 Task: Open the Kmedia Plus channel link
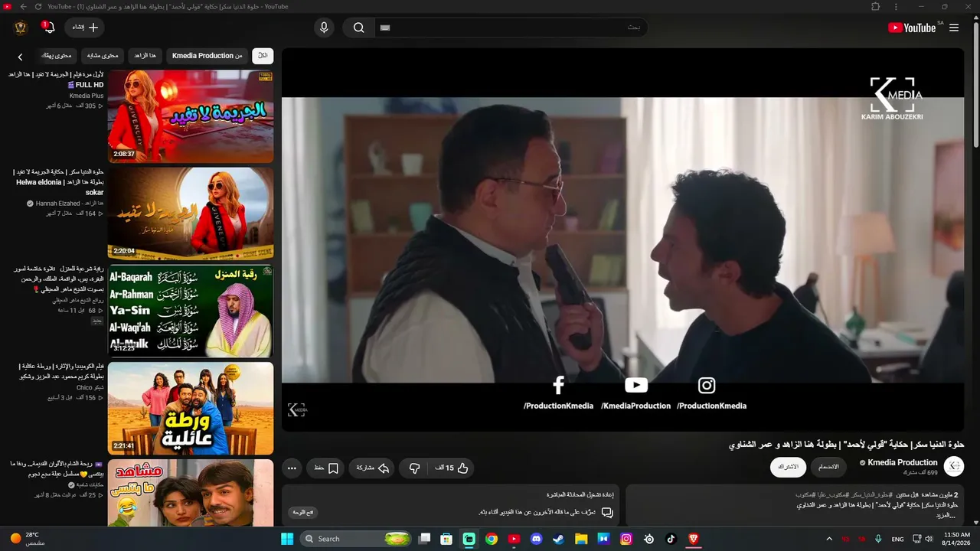pyautogui.click(x=87, y=96)
